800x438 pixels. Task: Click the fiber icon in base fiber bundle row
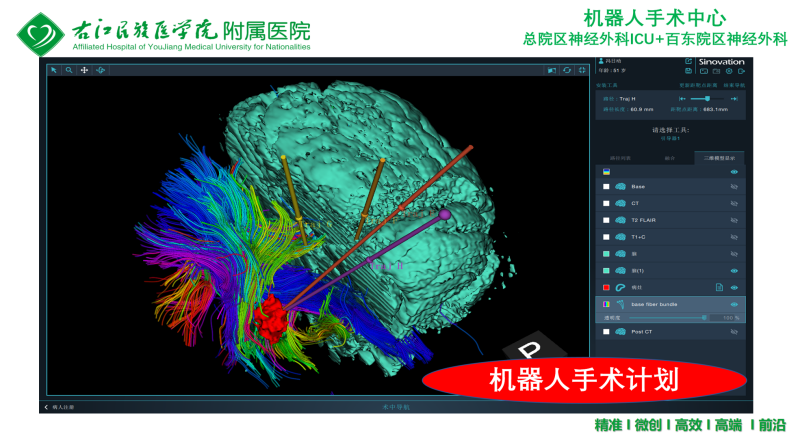pos(620,304)
